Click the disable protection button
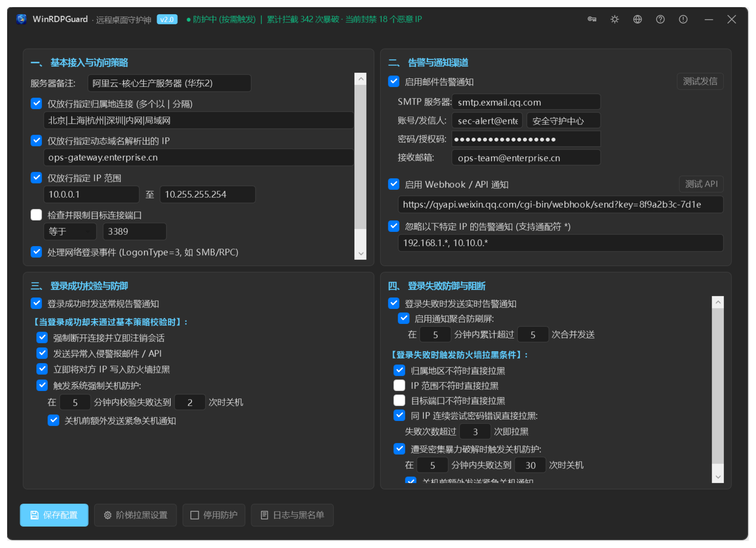 [214, 515]
